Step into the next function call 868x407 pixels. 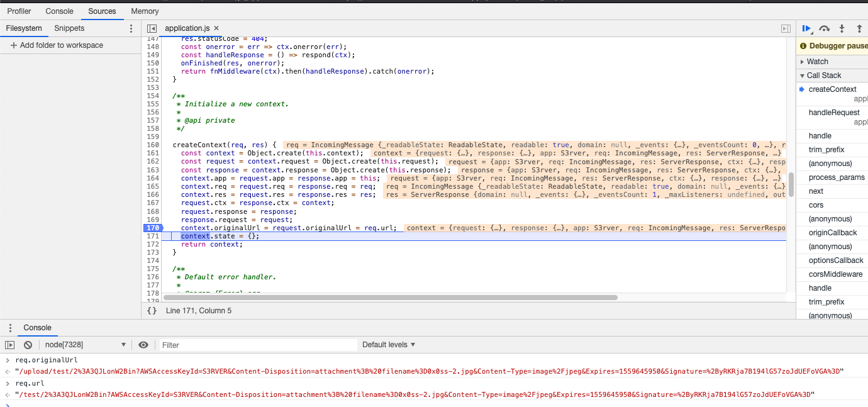(x=842, y=28)
